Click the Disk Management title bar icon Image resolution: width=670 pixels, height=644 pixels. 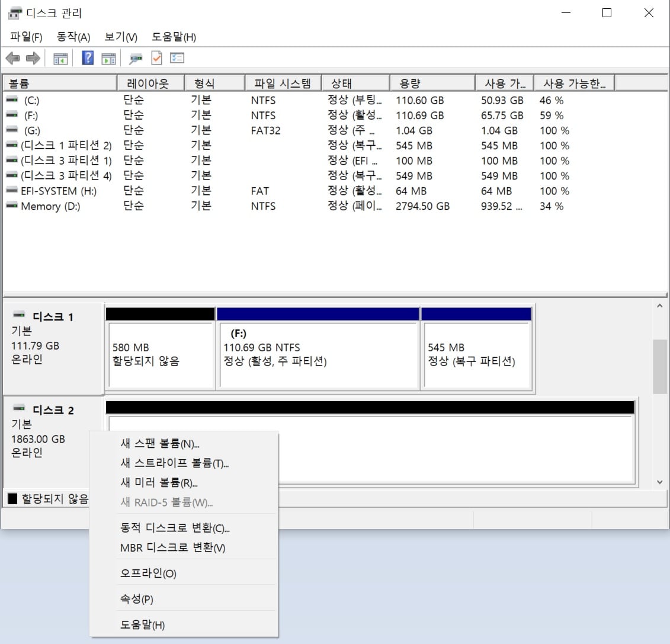click(x=15, y=13)
